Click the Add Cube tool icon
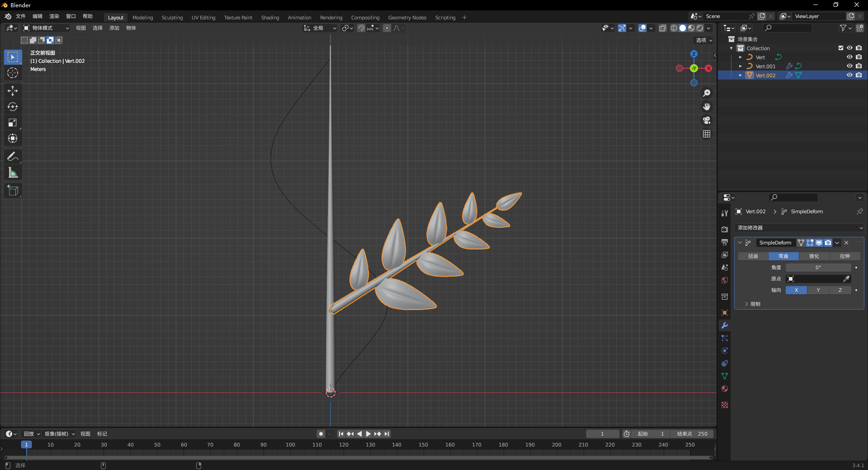The width and height of the screenshot is (868, 470). pos(13,191)
